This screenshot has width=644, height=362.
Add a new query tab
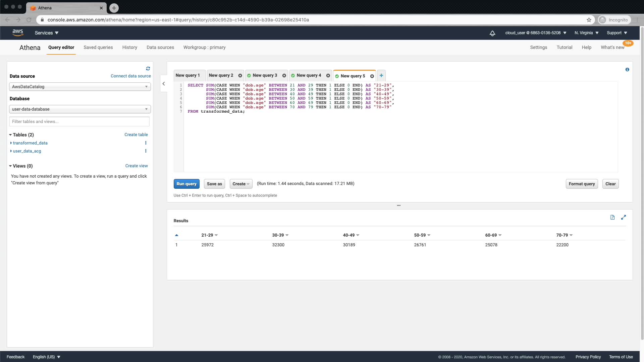click(x=381, y=75)
